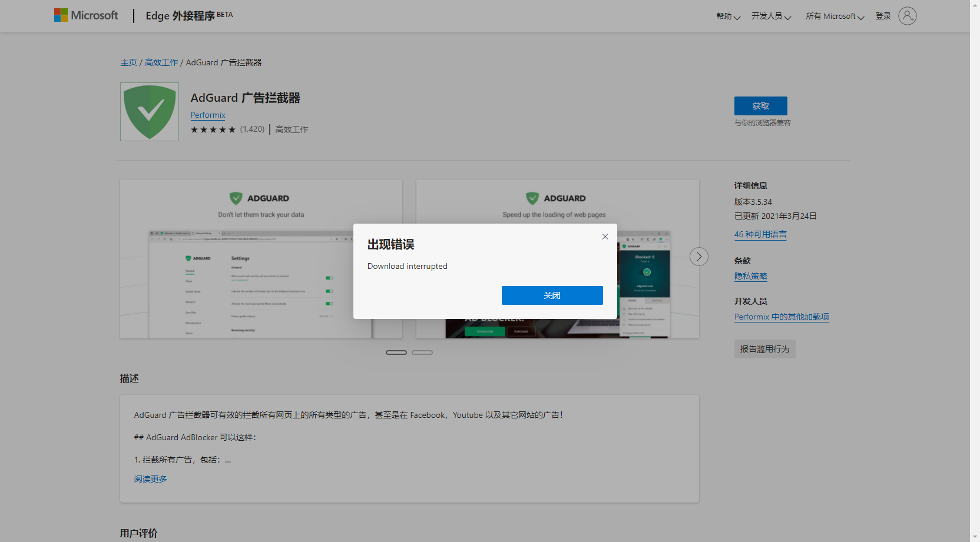Go to next screenshot with arrow button
The height and width of the screenshot is (542, 980).
pos(699,257)
